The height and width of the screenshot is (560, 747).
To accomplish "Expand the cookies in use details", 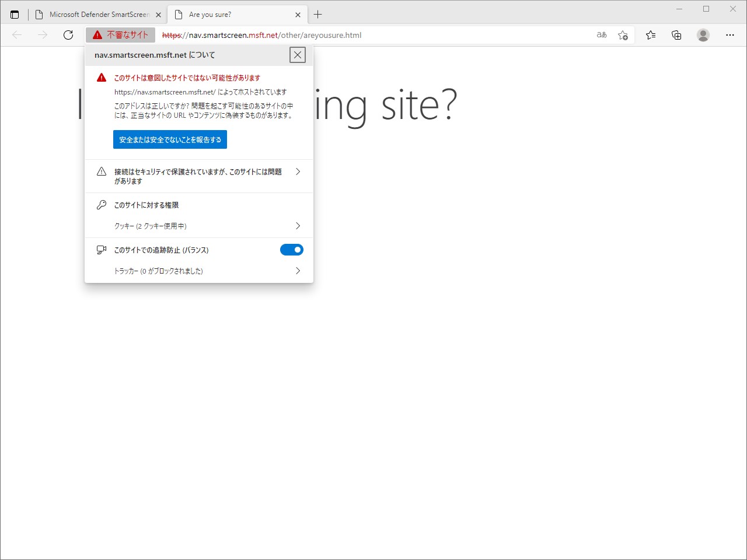I will [x=298, y=226].
